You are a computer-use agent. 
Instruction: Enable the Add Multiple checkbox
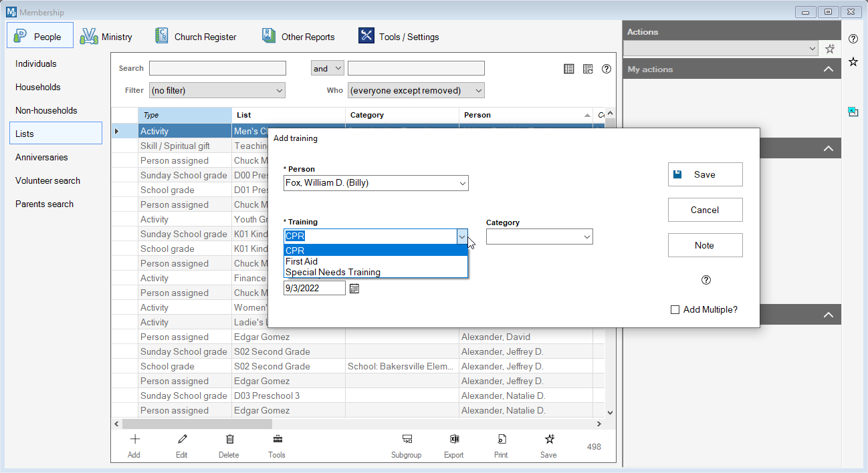[675, 310]
